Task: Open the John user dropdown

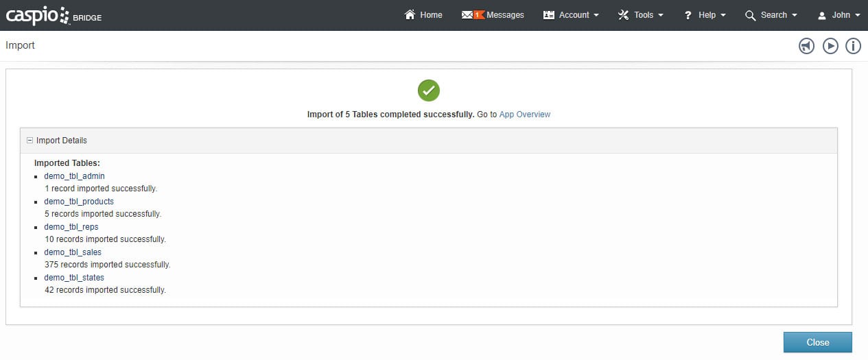Action: [x=839, y=15]
